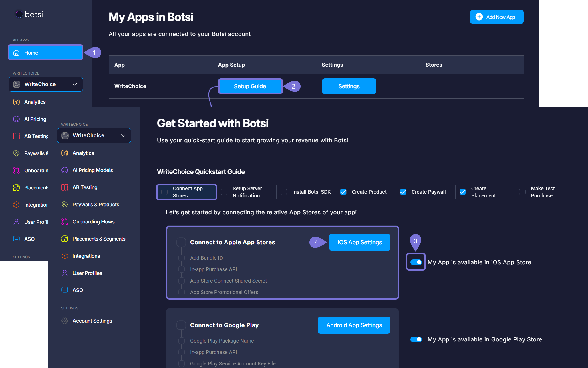Open the Integrations sidebar icon
This screenshot has width=588, height=368.
65,256
